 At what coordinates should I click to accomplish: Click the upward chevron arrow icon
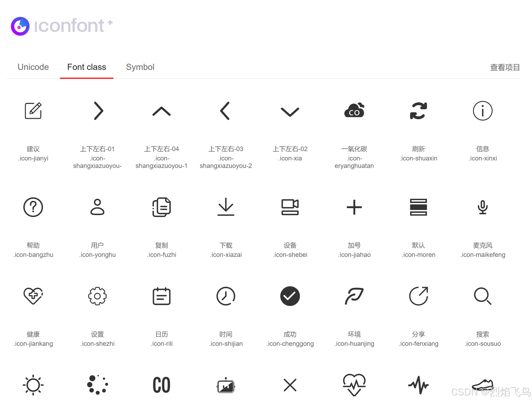coord(162,111)
